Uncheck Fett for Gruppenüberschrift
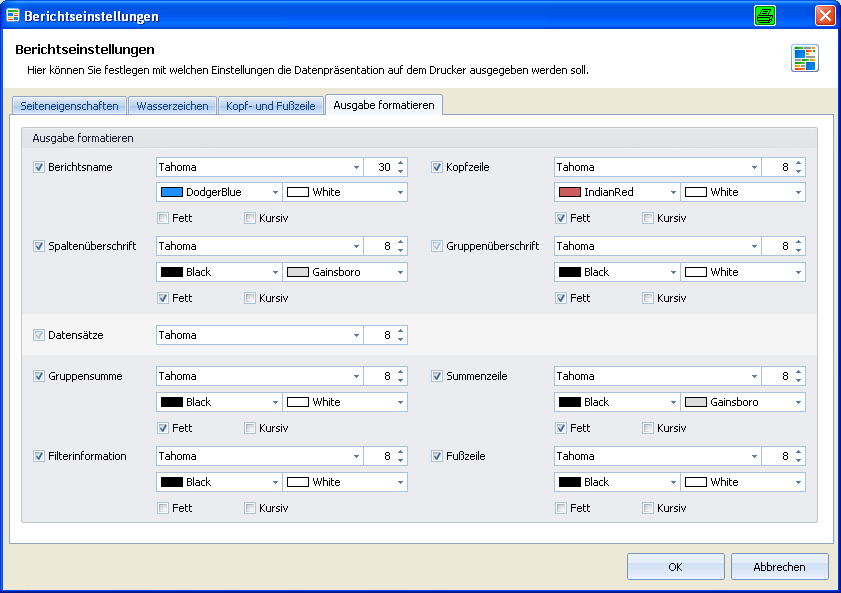Viewport: 841px width, 593px height. point(561,298)
